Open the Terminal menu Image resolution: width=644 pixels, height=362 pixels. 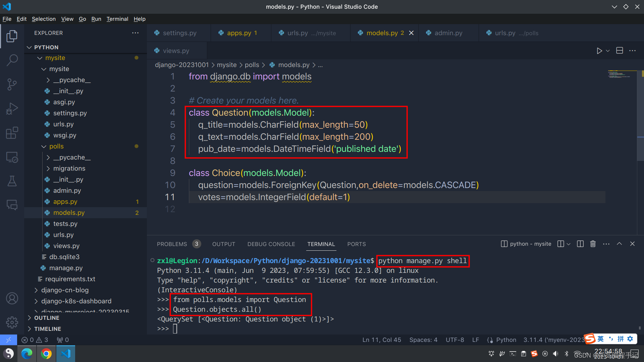pyautogui.click(x=117, y=19)
